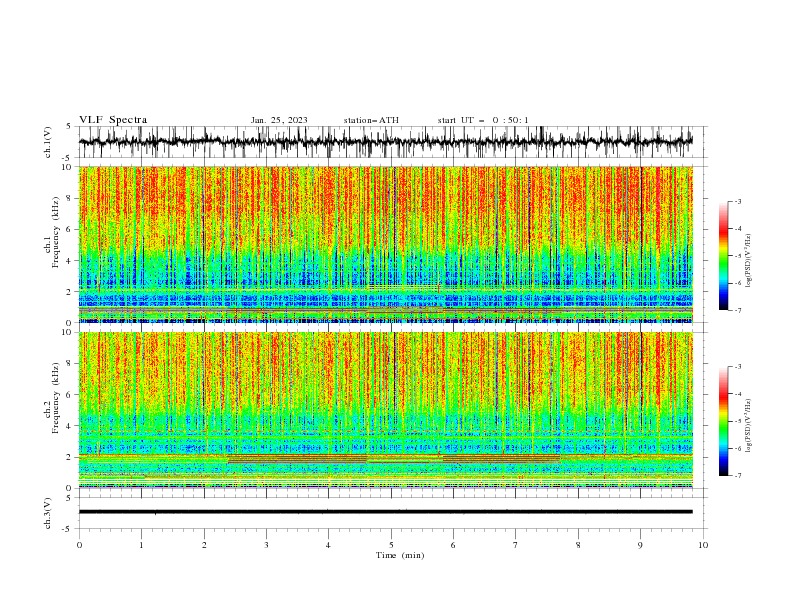Click time axis tick label '9'

[x=640, y=545]
